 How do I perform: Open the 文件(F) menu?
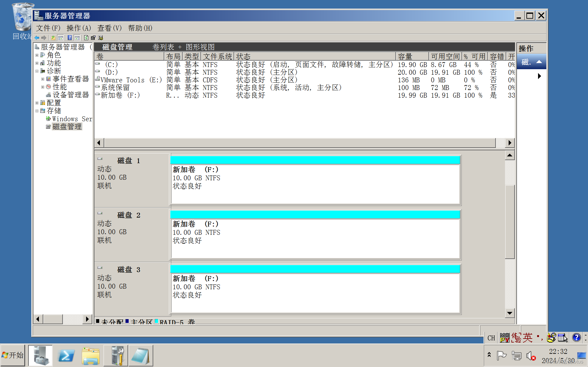point(48,28)
